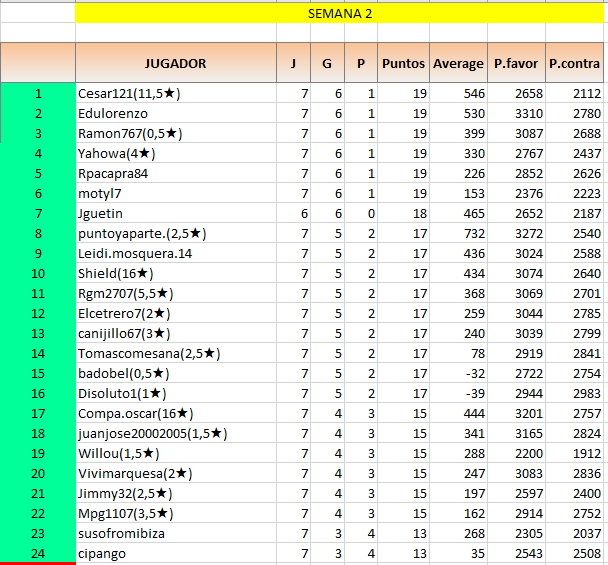
Task: Select the P.favor header cell
Action: point(516,63)
